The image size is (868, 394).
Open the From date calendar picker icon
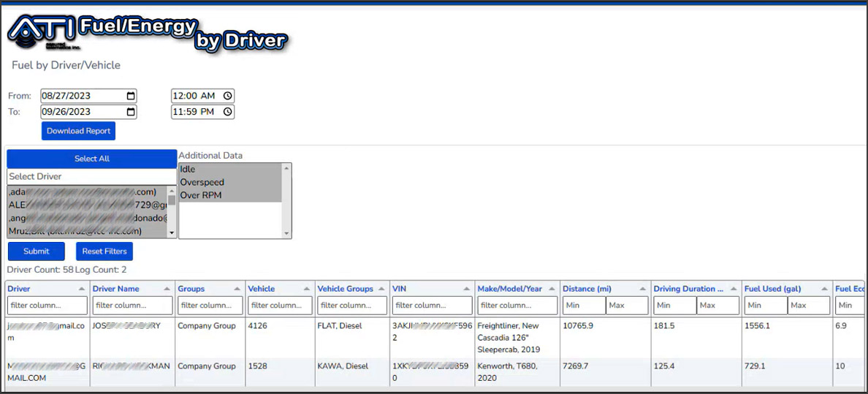[131, 96]
